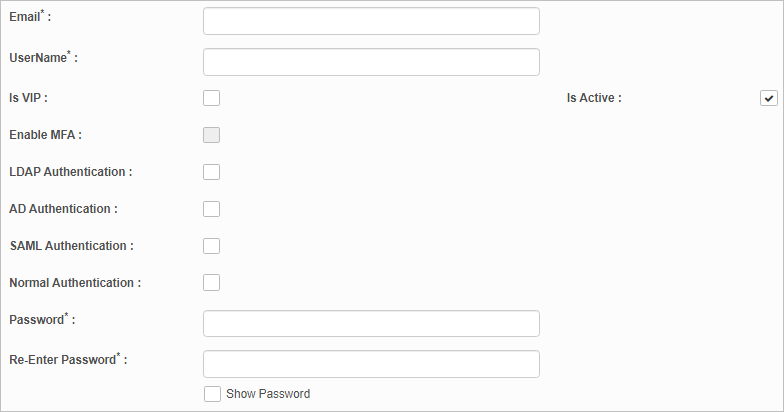Uncheck the Is Active checkbox
This screenshot has width=784, height=412.
click(x=768, y=98)
